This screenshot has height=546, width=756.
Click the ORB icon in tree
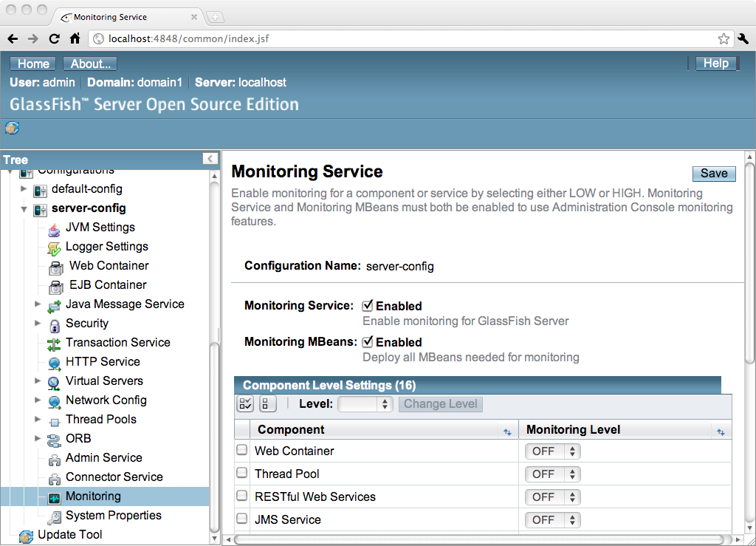54,440
